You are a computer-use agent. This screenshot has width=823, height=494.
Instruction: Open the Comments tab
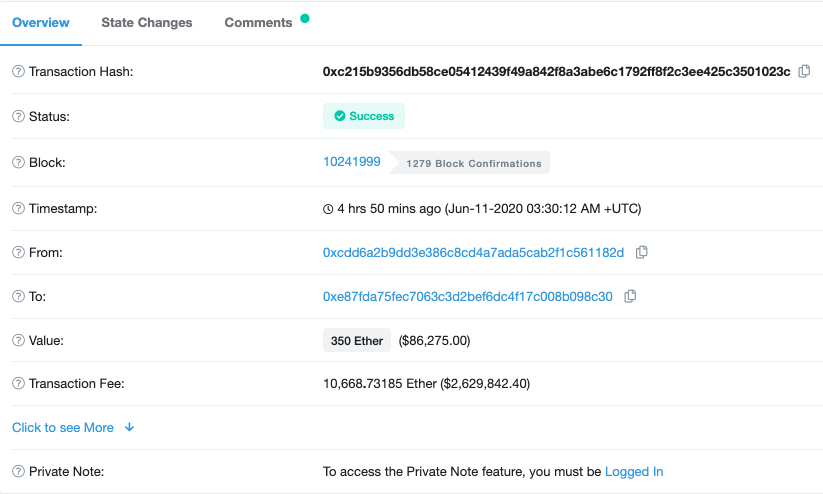pyautogui.click(x=258, y=23)
